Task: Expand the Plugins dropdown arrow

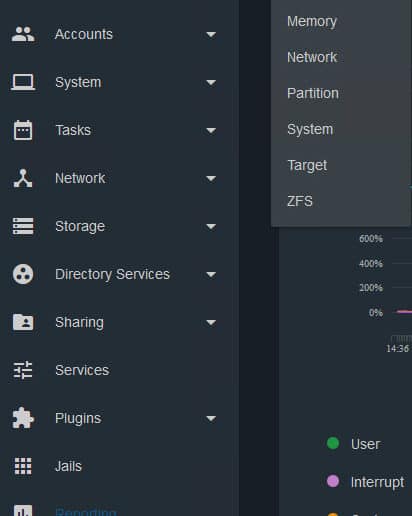Action: pyautogui.click(x=211, y=418)
